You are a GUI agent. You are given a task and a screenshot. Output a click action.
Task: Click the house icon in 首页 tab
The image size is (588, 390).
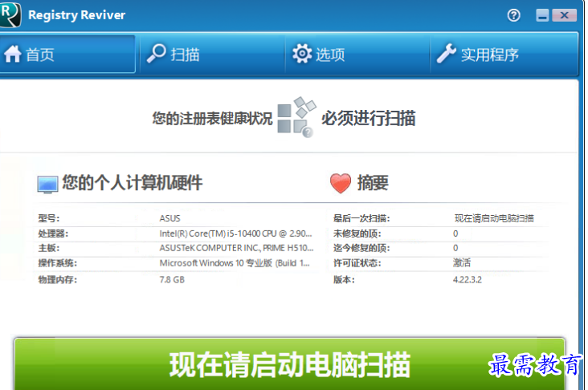click(x=13, y=54)
